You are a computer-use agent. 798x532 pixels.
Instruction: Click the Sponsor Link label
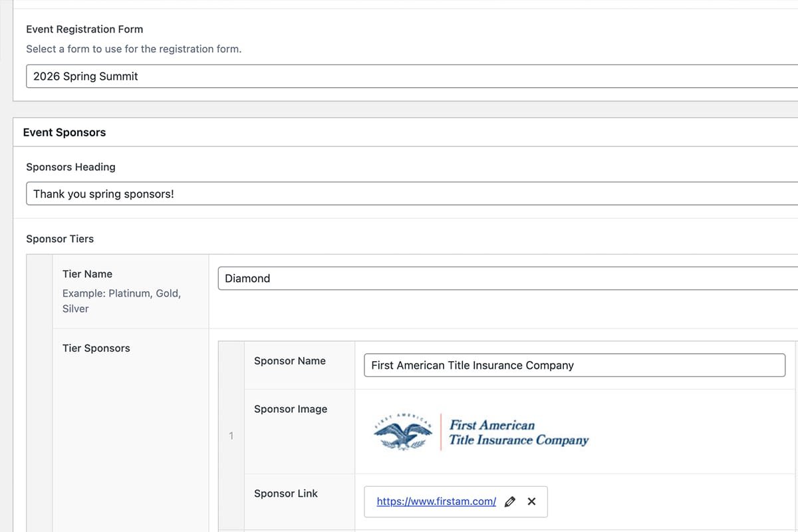[x=286, y=493]
